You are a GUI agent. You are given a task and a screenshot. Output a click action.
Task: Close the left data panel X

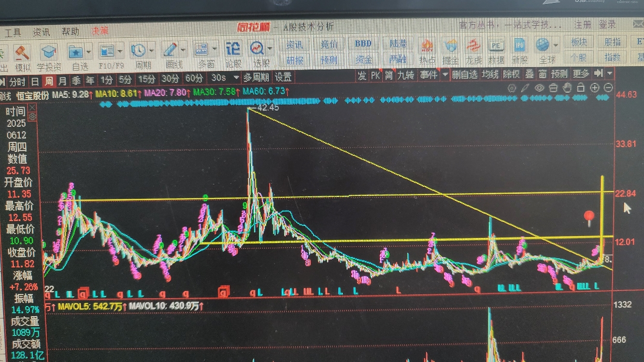point(32,108)
